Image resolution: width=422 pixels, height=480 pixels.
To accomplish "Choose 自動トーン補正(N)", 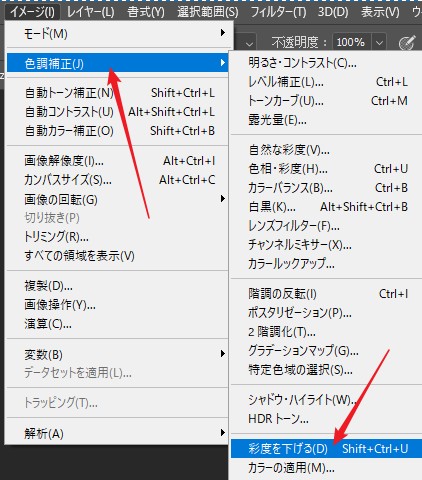I will pyautogui.click(x=117, y=93).
